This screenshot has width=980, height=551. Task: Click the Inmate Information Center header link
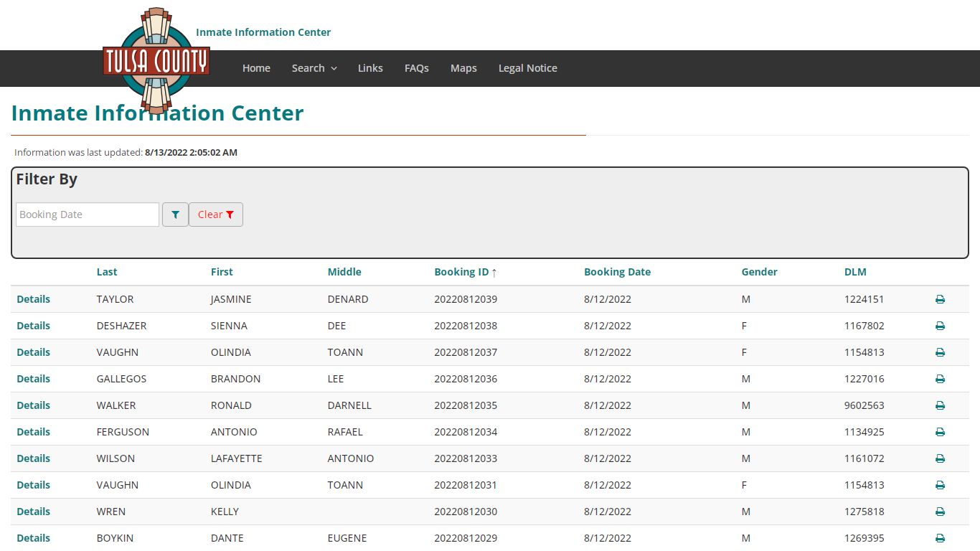pos(263,32)
